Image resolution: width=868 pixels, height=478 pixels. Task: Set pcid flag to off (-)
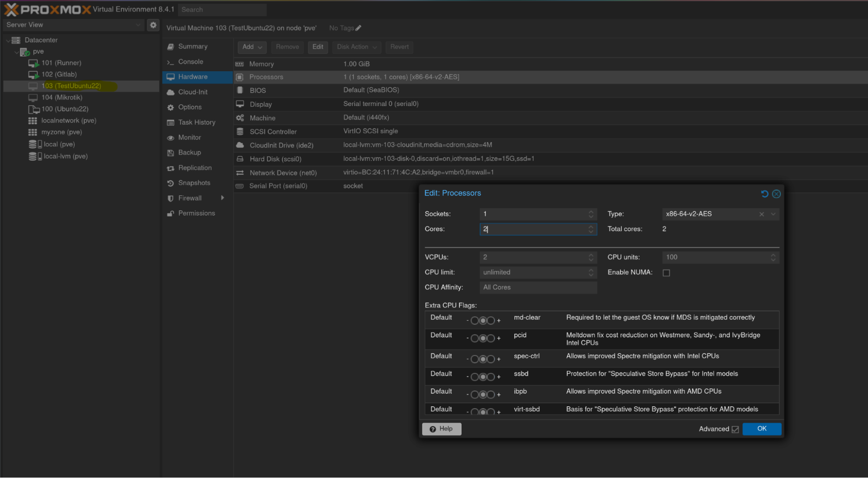475,339
